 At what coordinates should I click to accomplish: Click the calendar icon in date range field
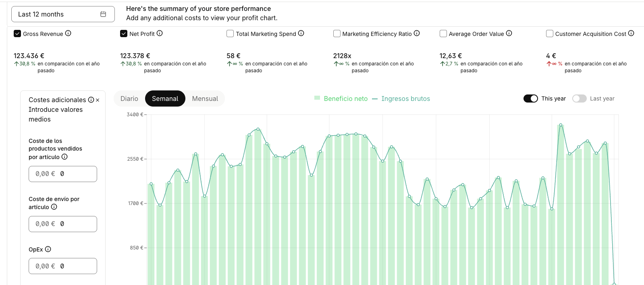(x=103, y=14)
